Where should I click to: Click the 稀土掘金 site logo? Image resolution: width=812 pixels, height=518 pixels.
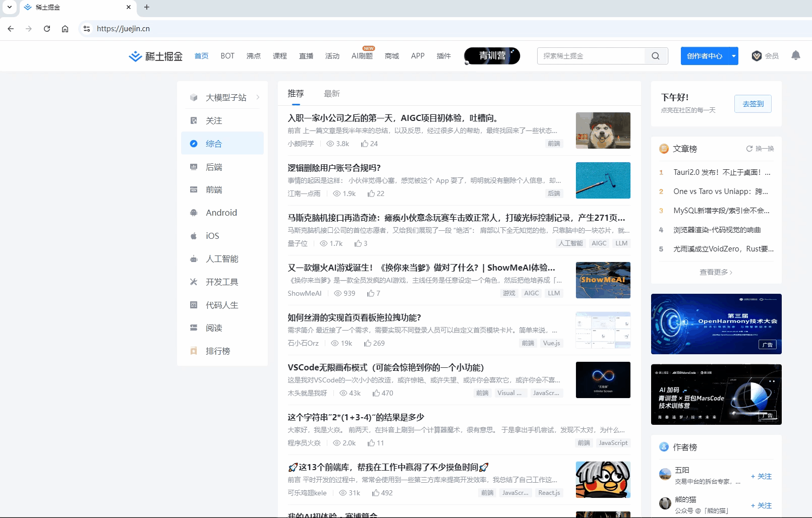click(x=154, y=56)
